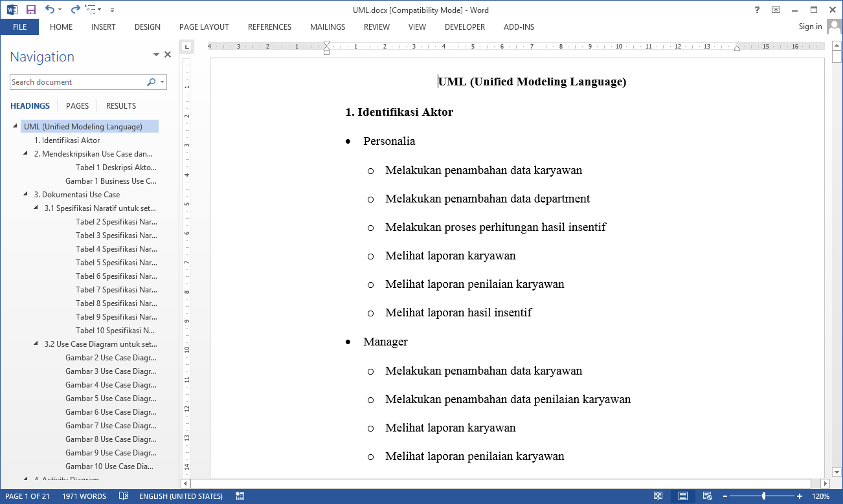
Task: Undo the last action
Action: tap(50, 10)
